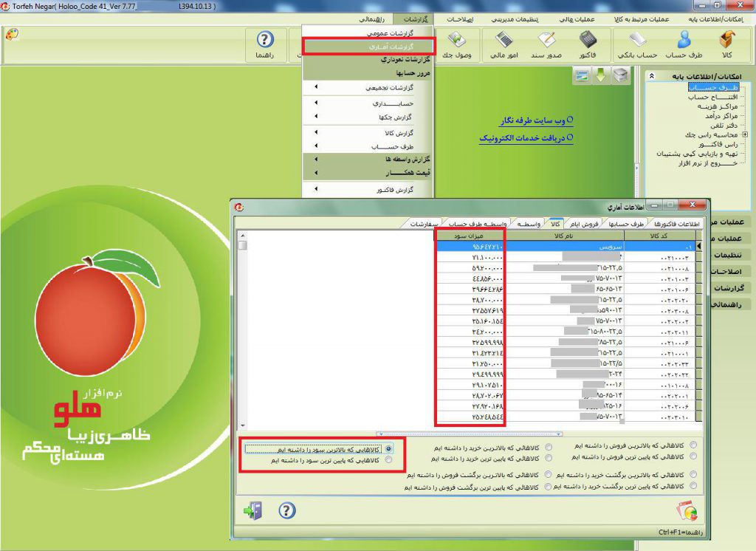Image resolution: width=756 pixels, height=551 pixels.
Task: Click the picture icon above the links
Action: tap(582, 75)
